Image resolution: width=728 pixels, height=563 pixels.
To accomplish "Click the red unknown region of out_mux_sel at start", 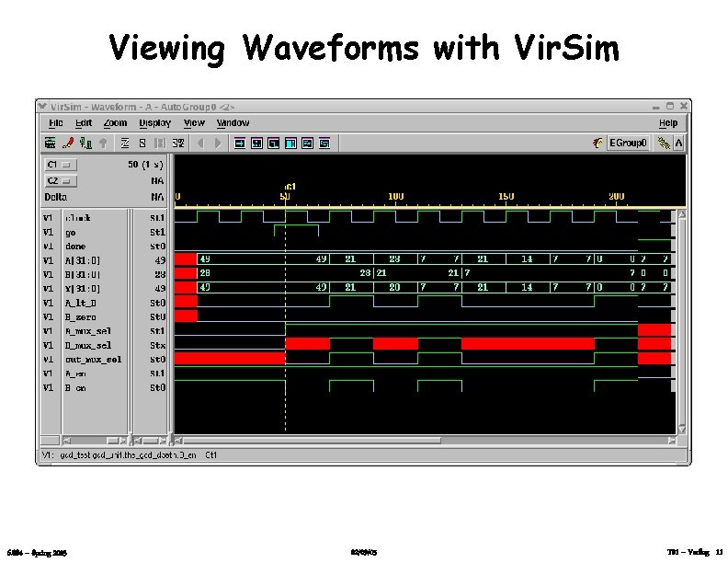I will coord(230,358).
